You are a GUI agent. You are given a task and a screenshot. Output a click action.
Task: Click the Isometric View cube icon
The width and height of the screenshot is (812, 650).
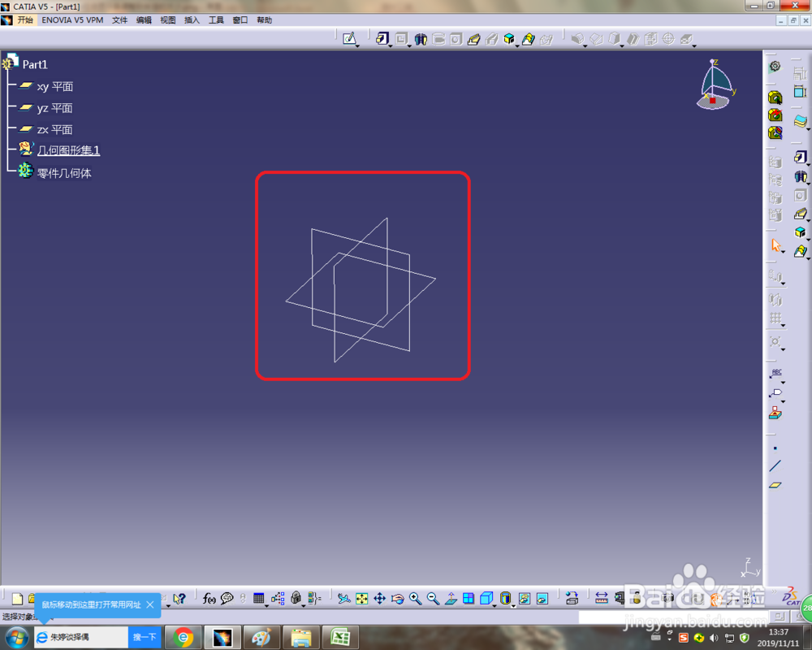[x=486, y=599]
